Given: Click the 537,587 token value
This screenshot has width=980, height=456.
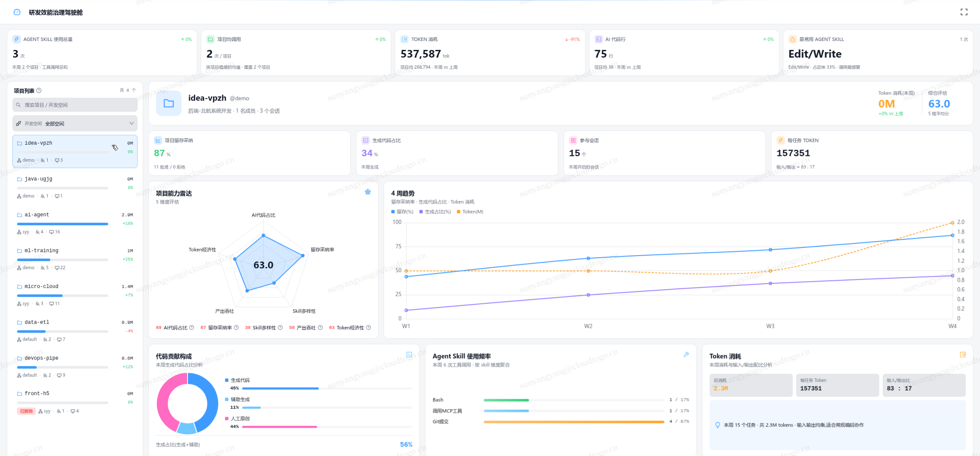Looking at the screenshot, I should click(x=421, y=54).
